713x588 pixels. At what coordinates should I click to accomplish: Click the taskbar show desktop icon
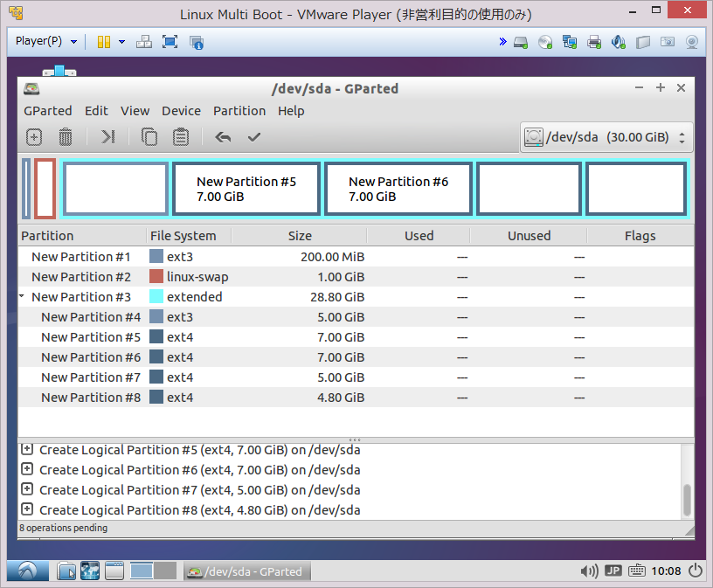[x=114, y=571]
